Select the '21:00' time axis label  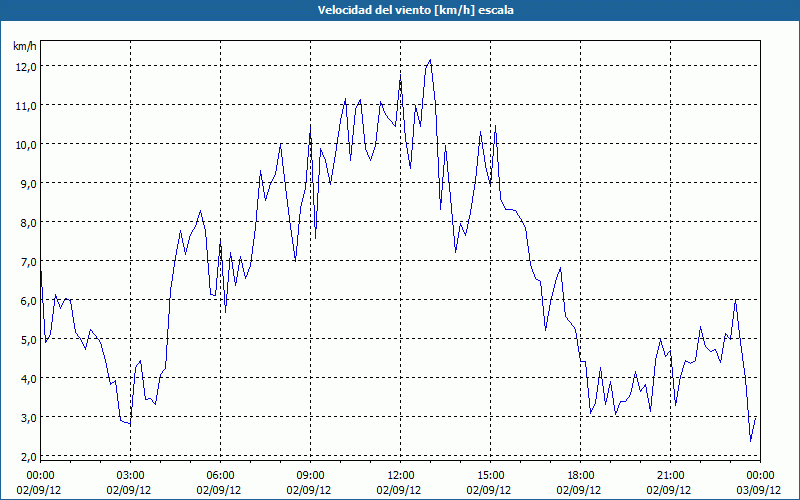click(670, 476)
